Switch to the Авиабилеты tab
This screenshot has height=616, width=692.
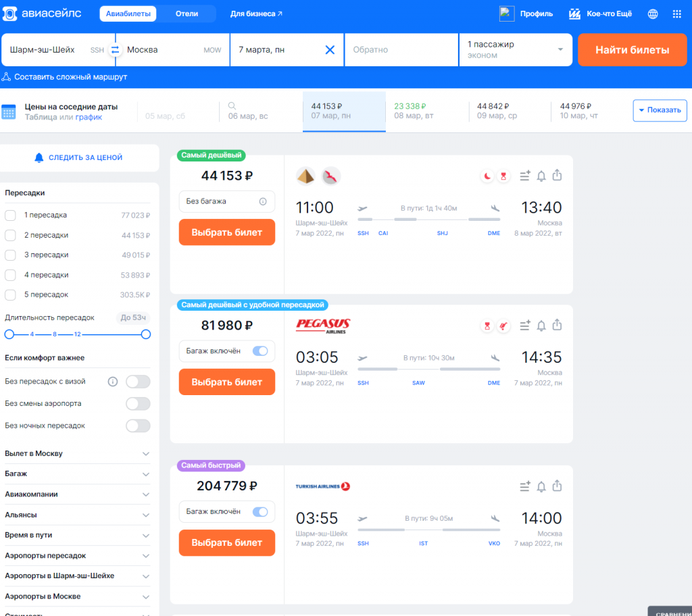(128, 14)
